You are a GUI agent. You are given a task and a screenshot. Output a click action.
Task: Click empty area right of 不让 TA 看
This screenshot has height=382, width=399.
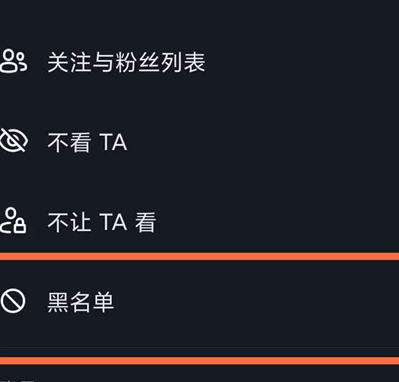coord(277,222)
